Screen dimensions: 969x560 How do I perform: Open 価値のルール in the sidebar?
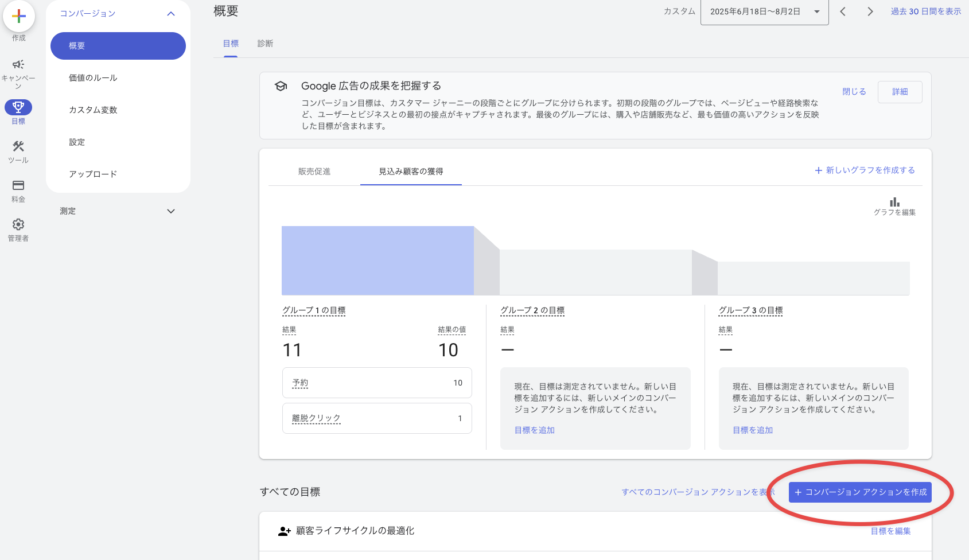[93, 78]
